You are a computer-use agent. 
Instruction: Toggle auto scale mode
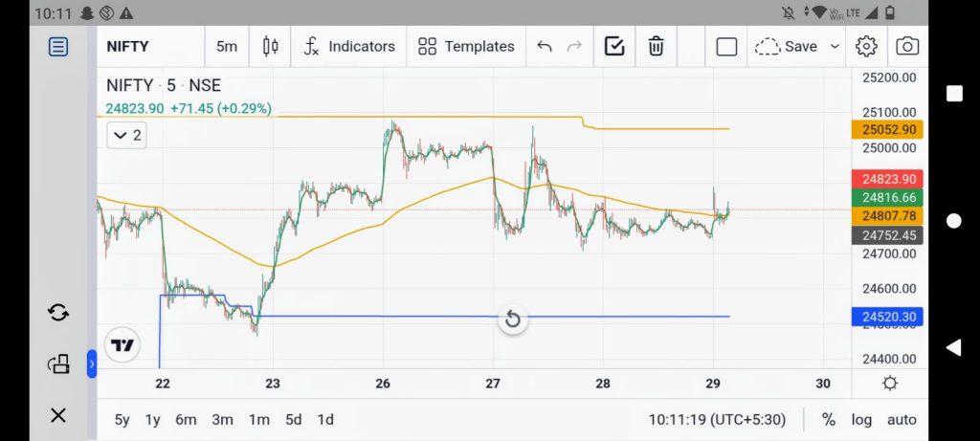pyautogui.click(x=902, y=420)
